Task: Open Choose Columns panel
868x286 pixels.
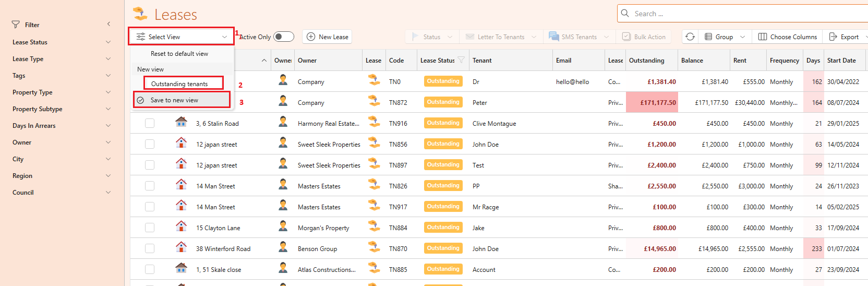Action: [x=788, y=37]
